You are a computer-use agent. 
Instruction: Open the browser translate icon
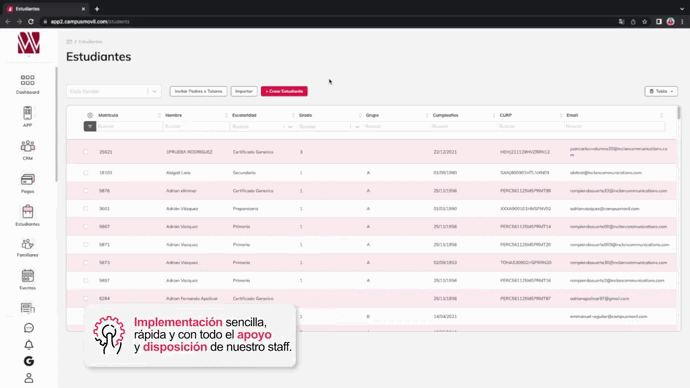[621, 22]
